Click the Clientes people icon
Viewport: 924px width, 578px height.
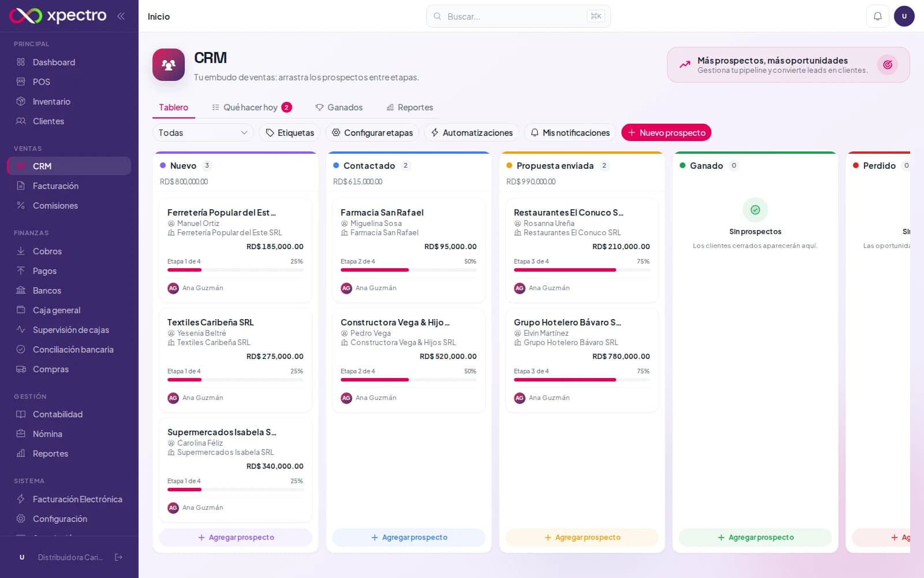click(21, 121)
